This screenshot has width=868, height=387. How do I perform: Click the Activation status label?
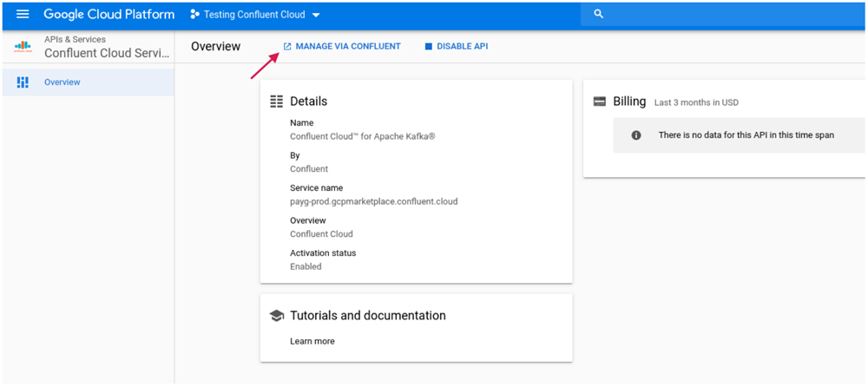click(x=323, y=253)
